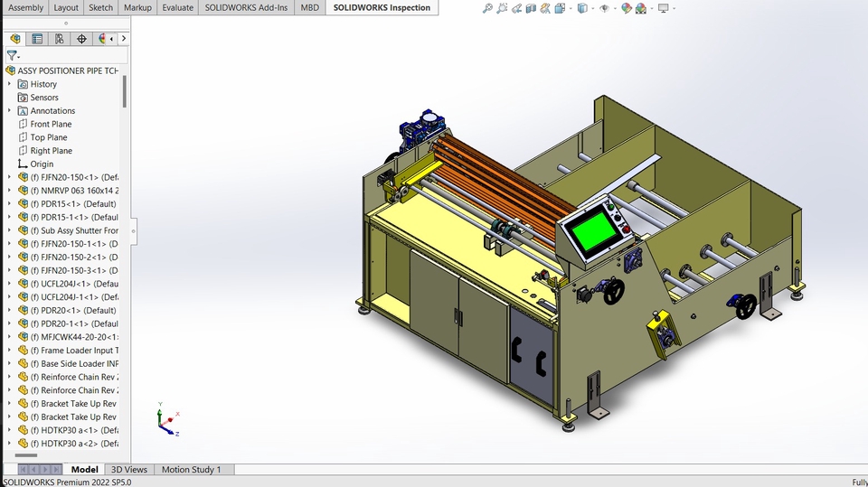Screen dimensions: 868x487
Task: Click the Zoom to Fit icon
Action: [487, 8]
